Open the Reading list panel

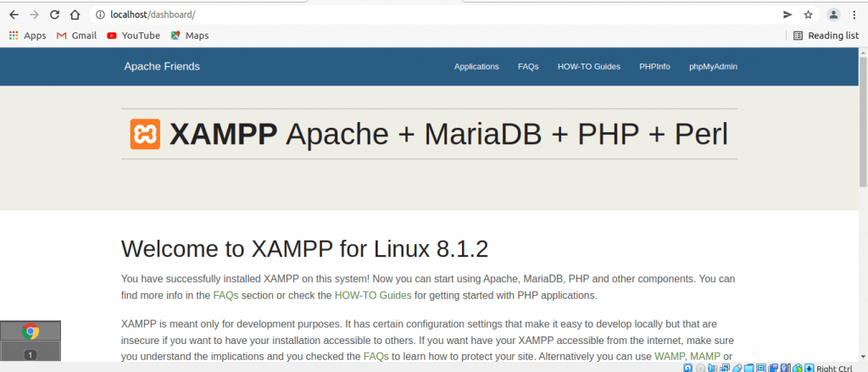point(826,36)
